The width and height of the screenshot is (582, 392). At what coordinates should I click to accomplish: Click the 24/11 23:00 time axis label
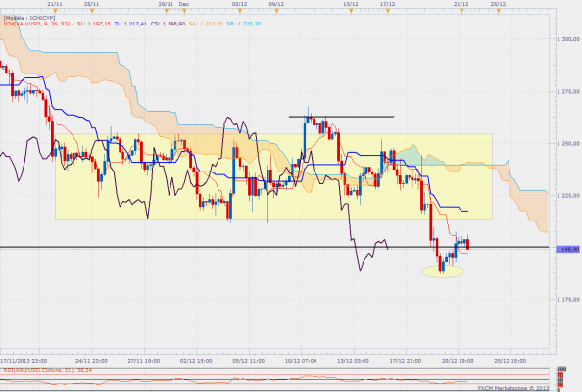(91, 361)
